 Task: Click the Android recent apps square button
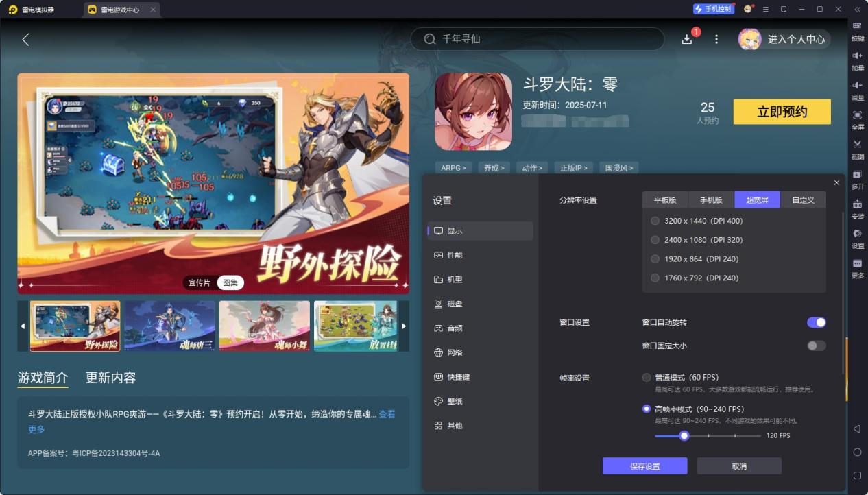(857, 475)
